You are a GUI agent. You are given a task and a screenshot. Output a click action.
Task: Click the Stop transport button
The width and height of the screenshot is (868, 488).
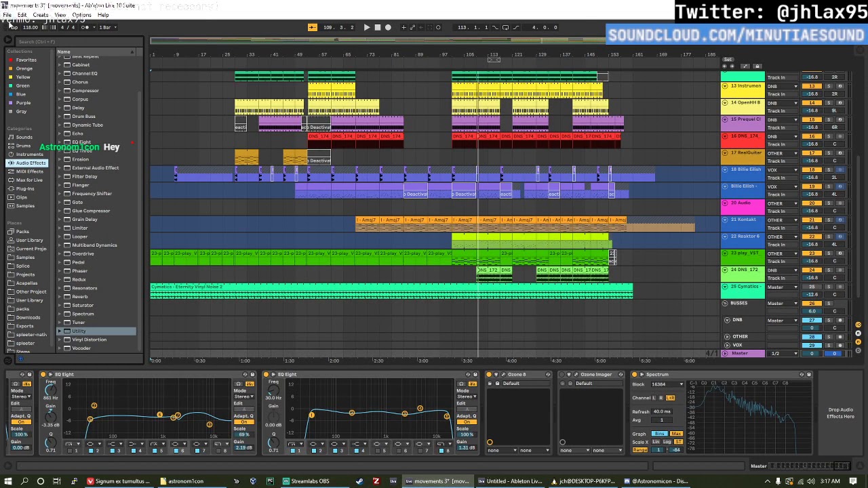(378, 27)
